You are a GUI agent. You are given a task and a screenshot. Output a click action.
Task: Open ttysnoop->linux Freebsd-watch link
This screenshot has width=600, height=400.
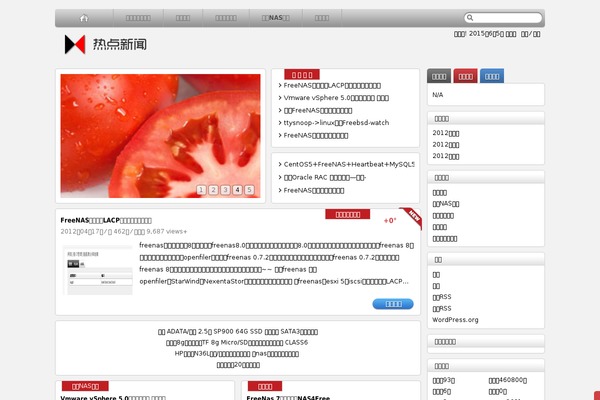tap(336, 123)
